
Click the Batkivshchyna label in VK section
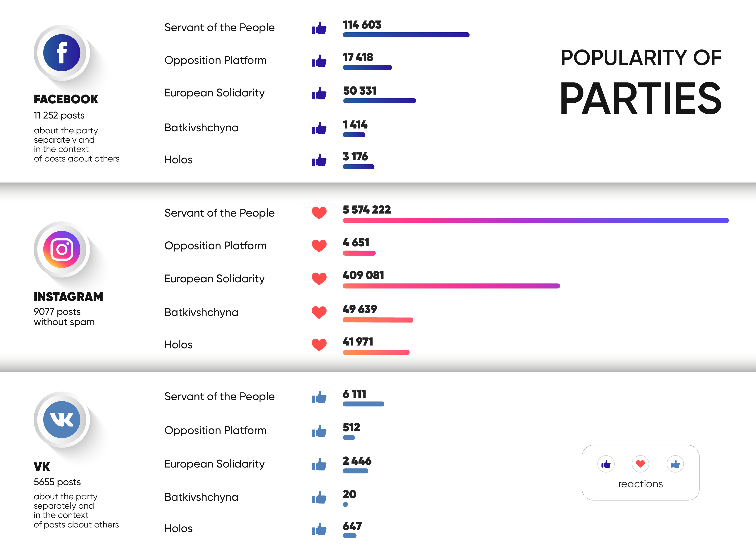click(x=201, y=497)
